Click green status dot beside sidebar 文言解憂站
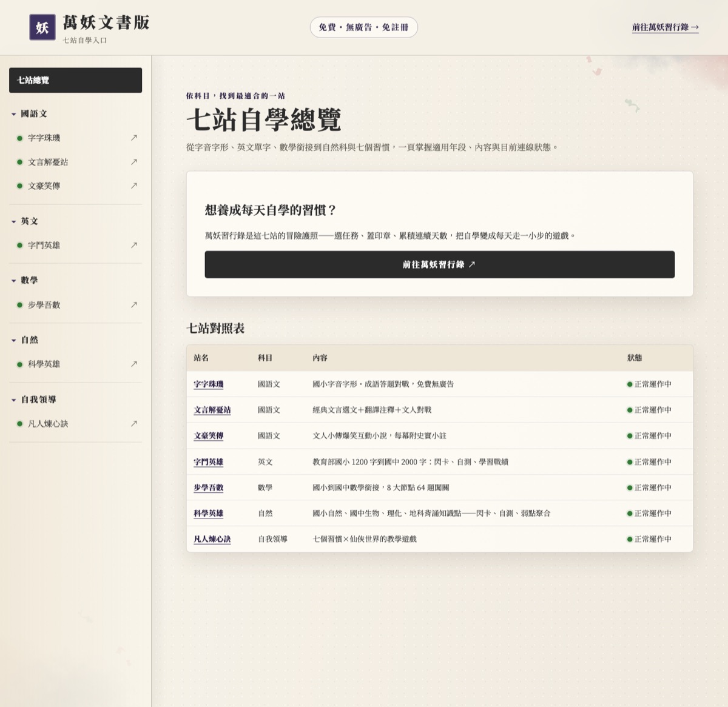 pos(19,162)
